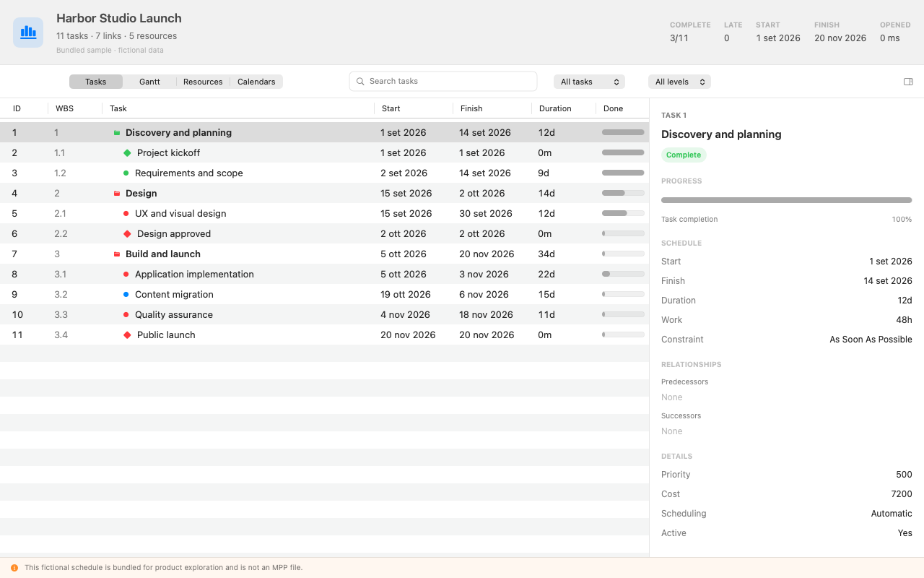The height and width of the screenshot is (578, 924).
Task: Click the red diamond icon for Public launch
Action: point(127,335)
